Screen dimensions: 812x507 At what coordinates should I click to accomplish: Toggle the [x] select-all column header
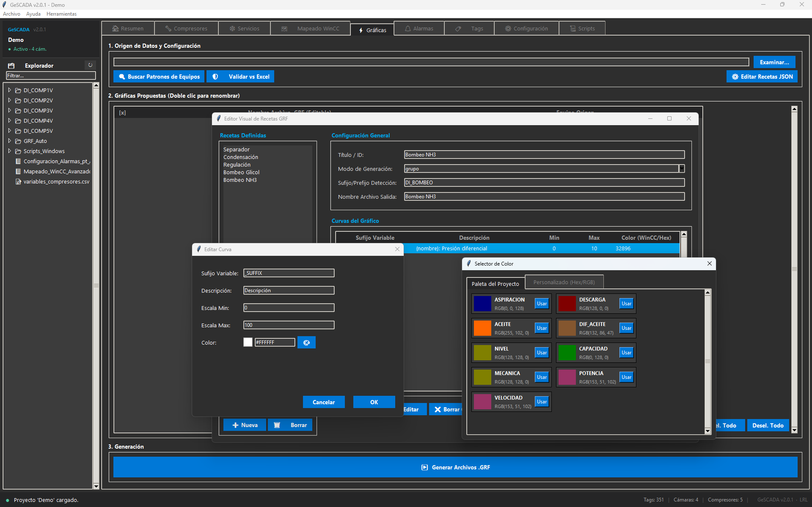tap(122, 113)
